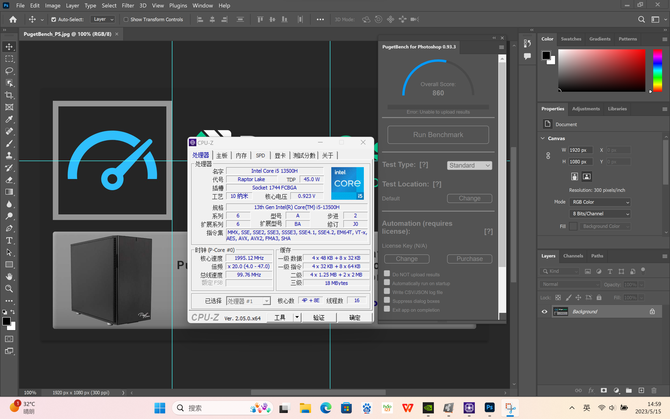Select the Pen tool

click(x=9, y=228)
